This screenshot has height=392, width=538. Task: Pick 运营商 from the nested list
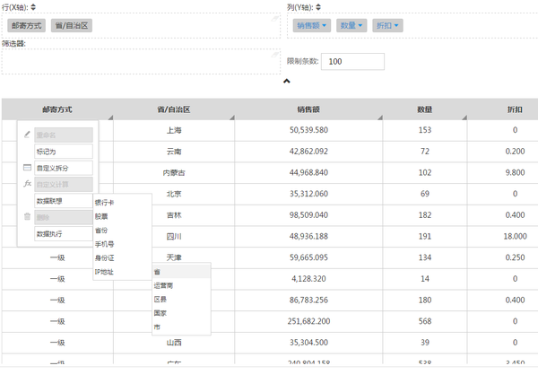pyautogui.click(x=181, y=285)
